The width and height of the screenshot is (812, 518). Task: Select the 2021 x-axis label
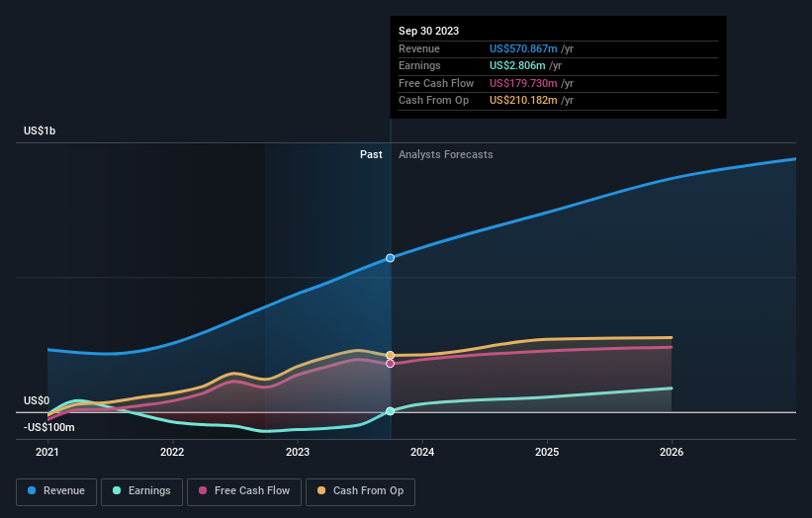click(x=47, y=452)
